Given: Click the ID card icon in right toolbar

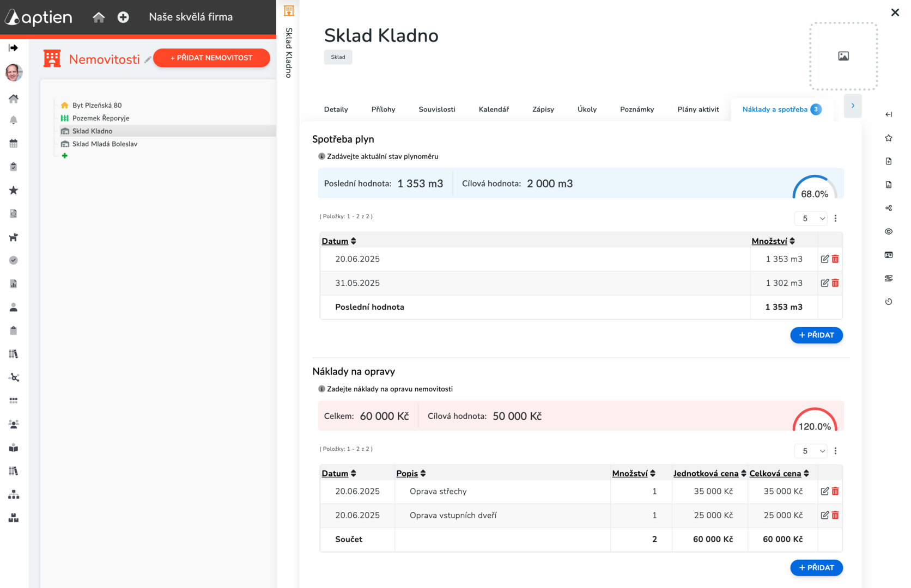Looking at the screenshot, I should 889,255.
